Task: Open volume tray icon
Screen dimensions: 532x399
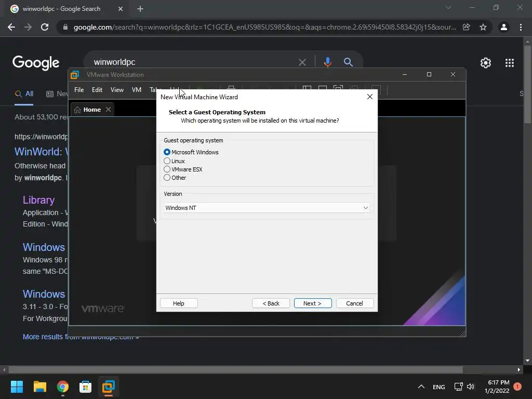Action: click(x=471, y=387)
